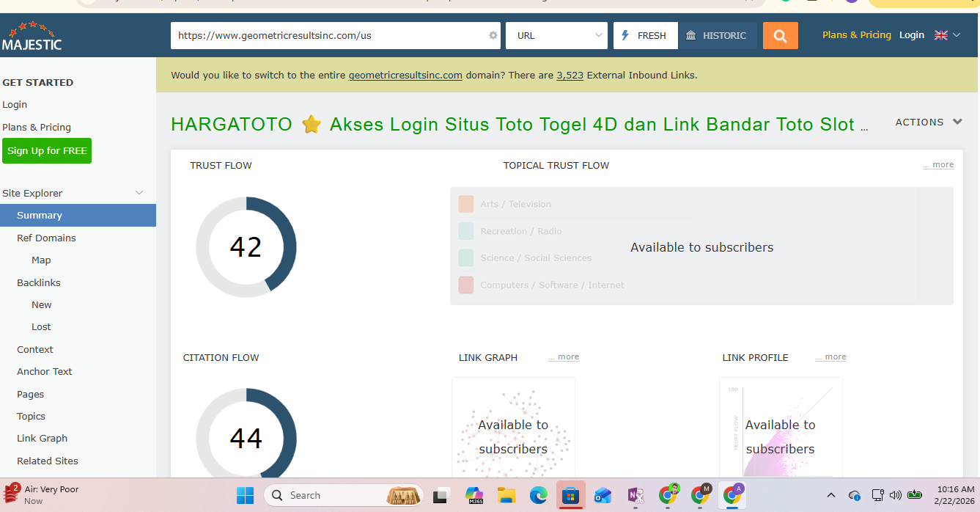Viewport: 980px width, 512px height.
Task: Open the URL scope dropdown
Action: click(556, 35)
